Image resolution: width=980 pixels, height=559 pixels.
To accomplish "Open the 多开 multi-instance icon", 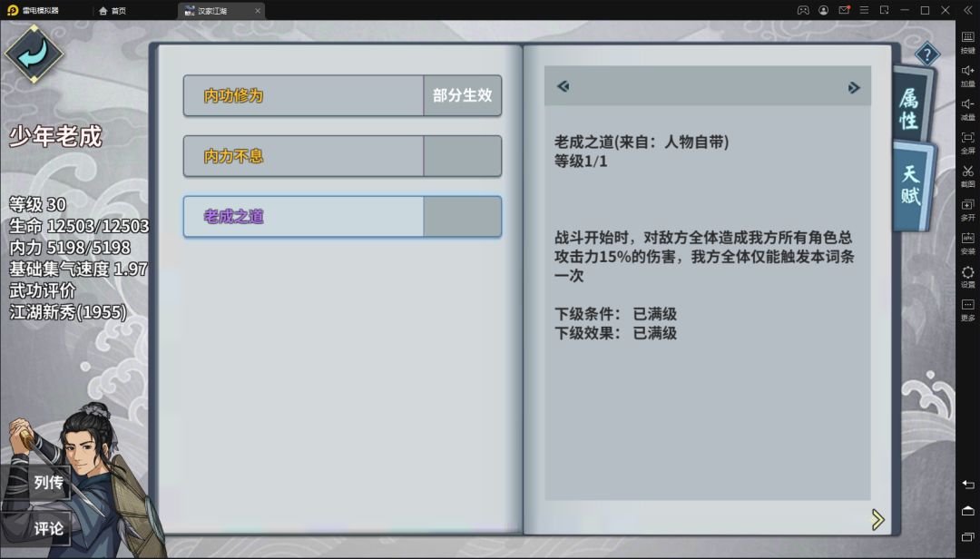I will click(967, 210).
